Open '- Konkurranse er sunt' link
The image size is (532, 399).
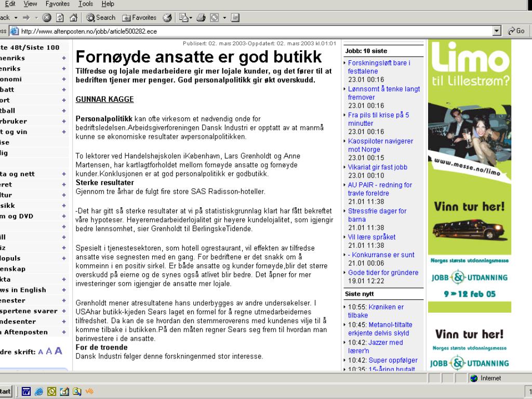pyautogui.click(x=381, y=255)
